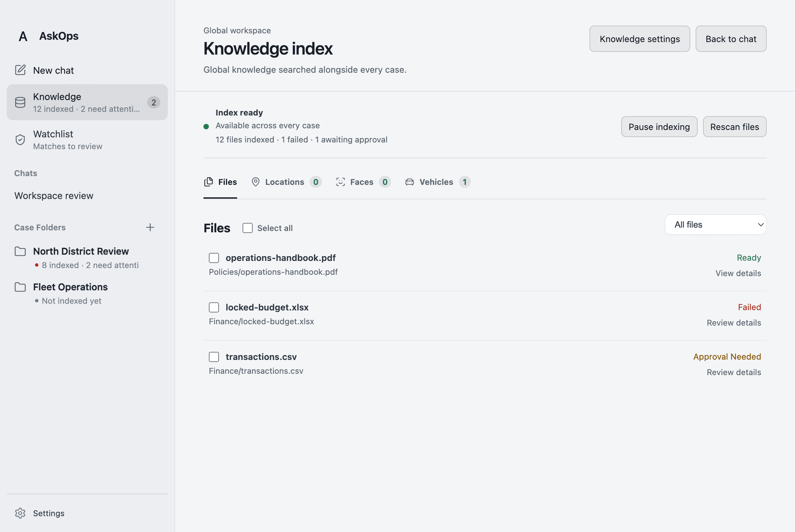The width and height of the screenshot is (795, 532).
Task: Start a New chat
Action: coord(87,70)
